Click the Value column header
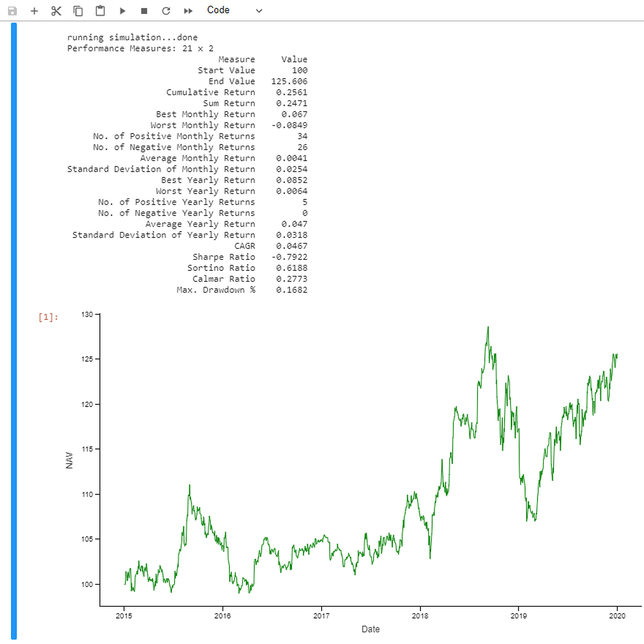This screenshot has height=644, width=644. (294, 59)
